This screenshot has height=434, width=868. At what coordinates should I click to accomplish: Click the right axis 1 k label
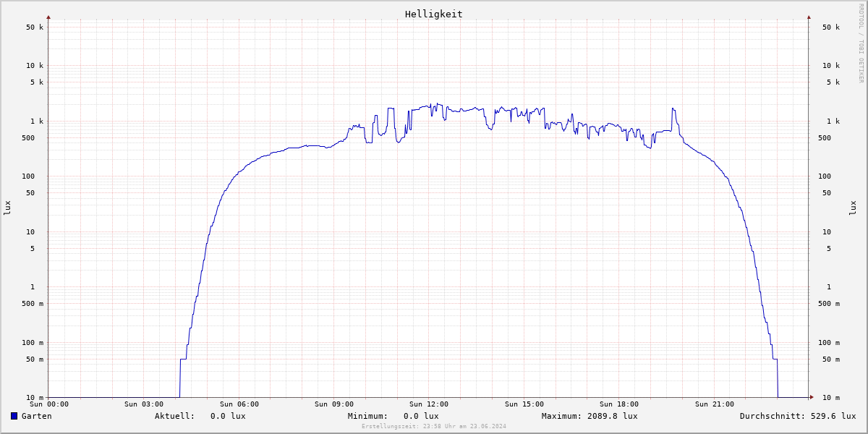[x=833, y=121]
